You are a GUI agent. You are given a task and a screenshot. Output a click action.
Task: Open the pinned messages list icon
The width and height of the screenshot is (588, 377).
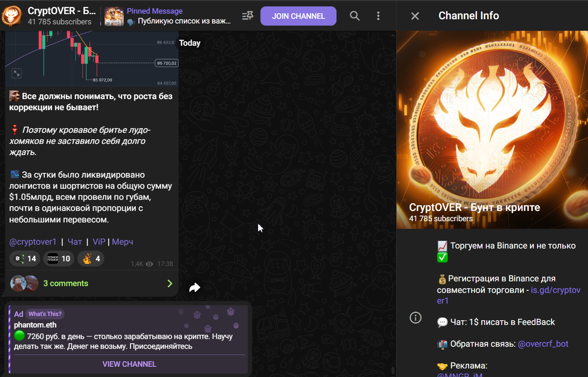247,16
